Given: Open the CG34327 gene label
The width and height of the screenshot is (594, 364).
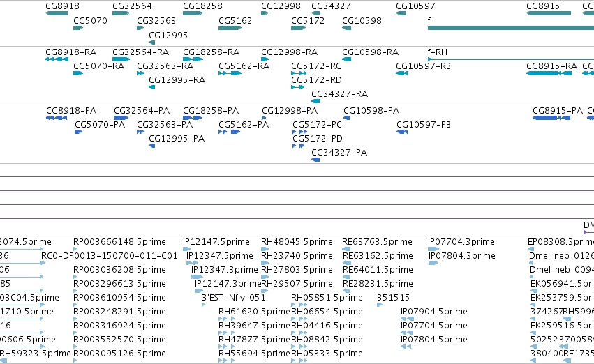Looking at the screenshot, I should [331, 6].
